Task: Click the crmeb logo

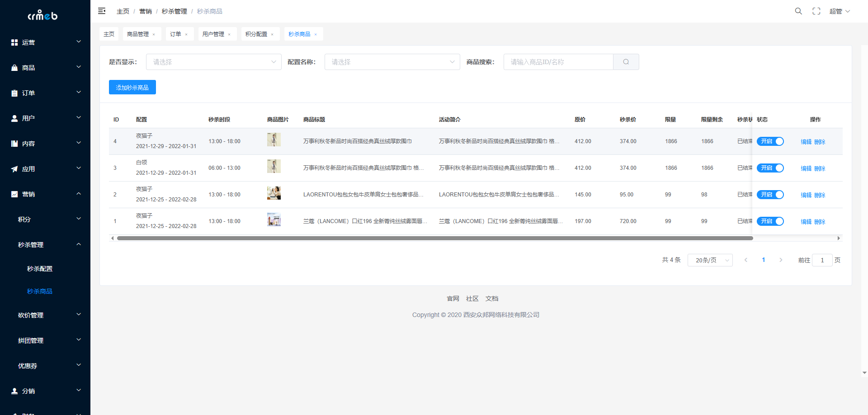Action: click(x=42, y=15)
